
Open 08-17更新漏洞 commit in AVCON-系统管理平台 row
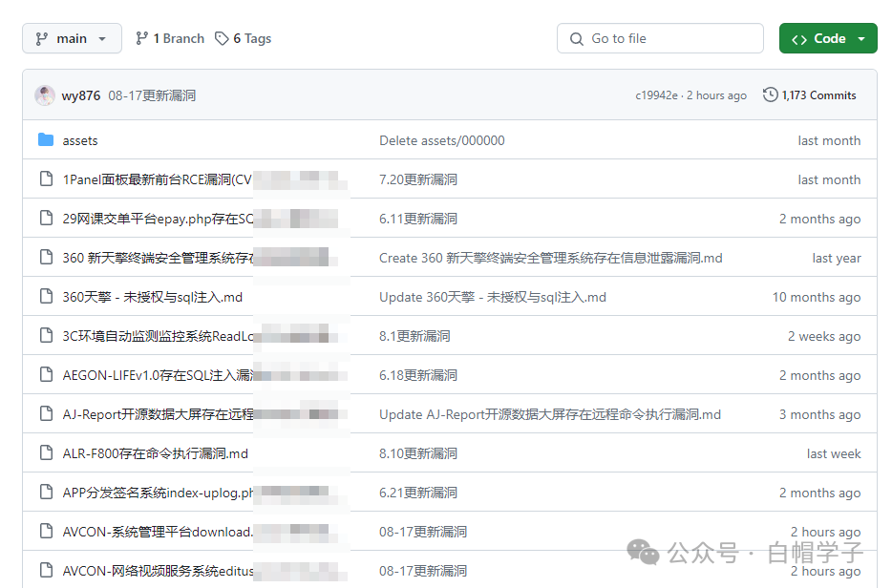coord(423,533)
